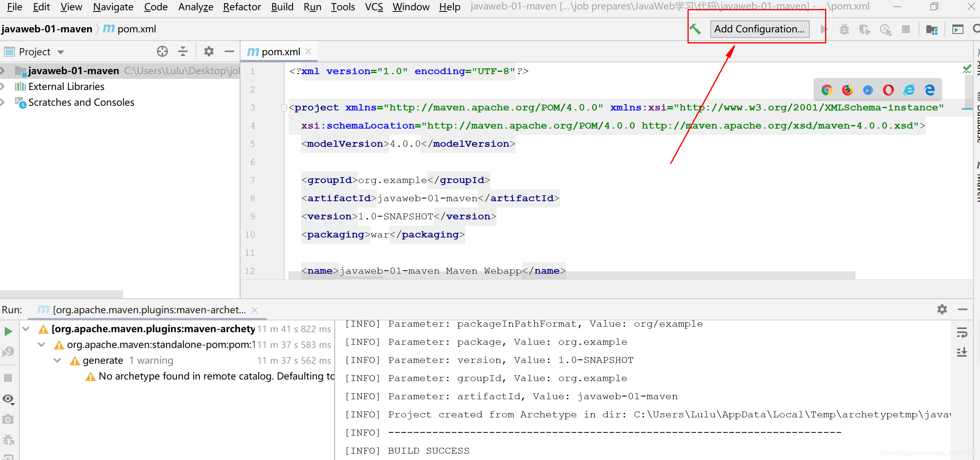
Task: Click the Project Structure toolbar icon
Action: (x=932, y=29)
